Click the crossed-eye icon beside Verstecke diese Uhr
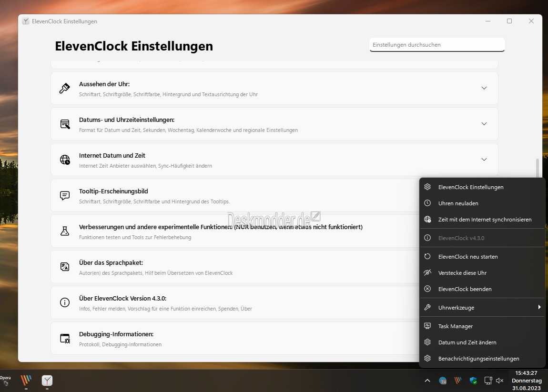The image size is (548, 392). coord(427,272)
